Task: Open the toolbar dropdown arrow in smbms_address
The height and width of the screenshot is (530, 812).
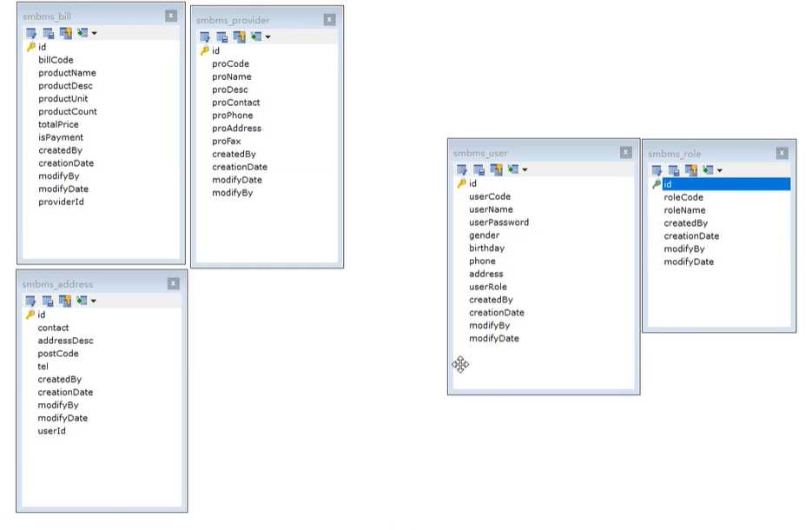Action: click(94, 301)
